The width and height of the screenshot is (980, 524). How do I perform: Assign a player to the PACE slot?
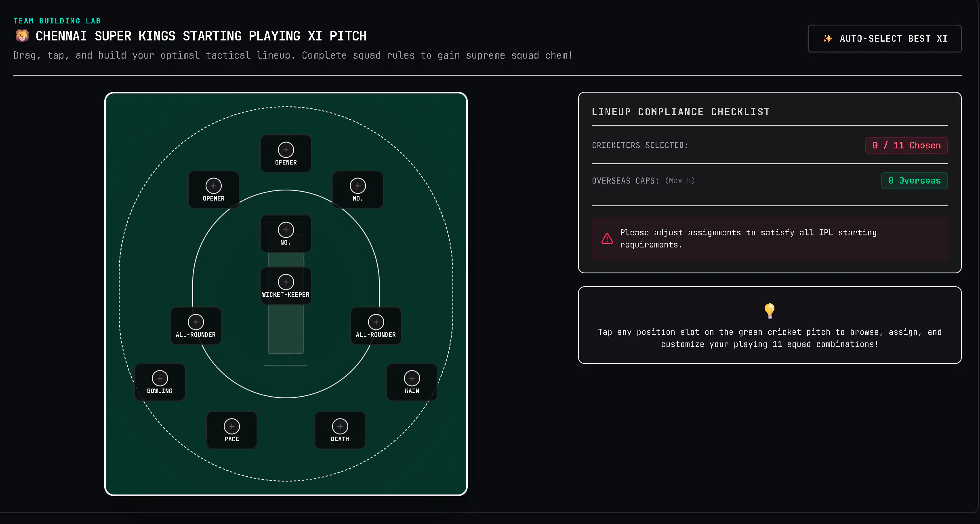tap(232, 430)
